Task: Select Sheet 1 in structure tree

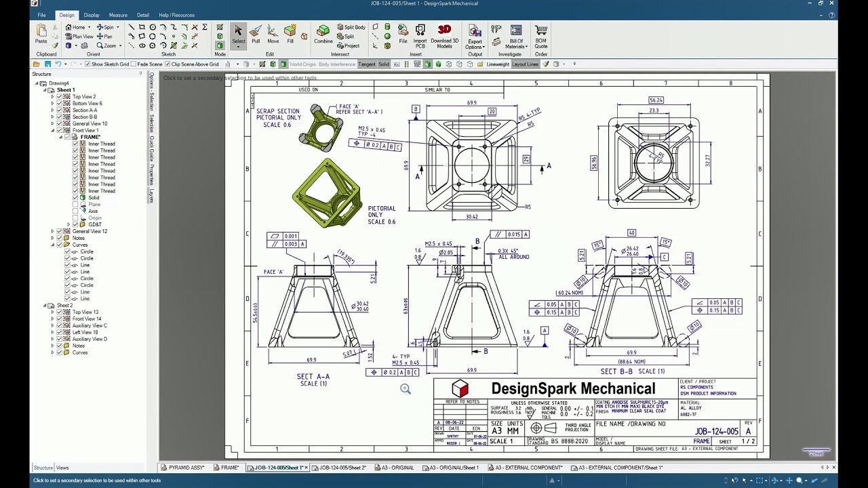Action: pyautogui.click(x=66, y=90)
